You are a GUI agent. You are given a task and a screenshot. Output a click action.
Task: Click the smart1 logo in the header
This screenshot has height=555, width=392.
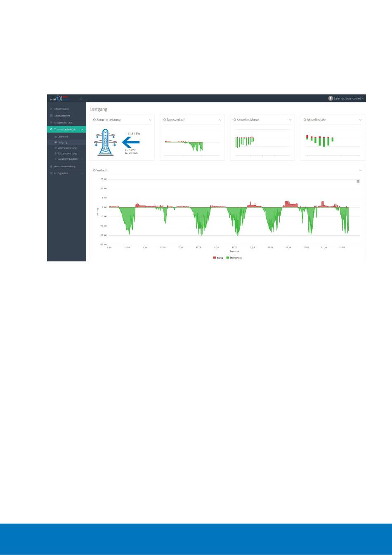pyautogui.click(x=59, y=98)
